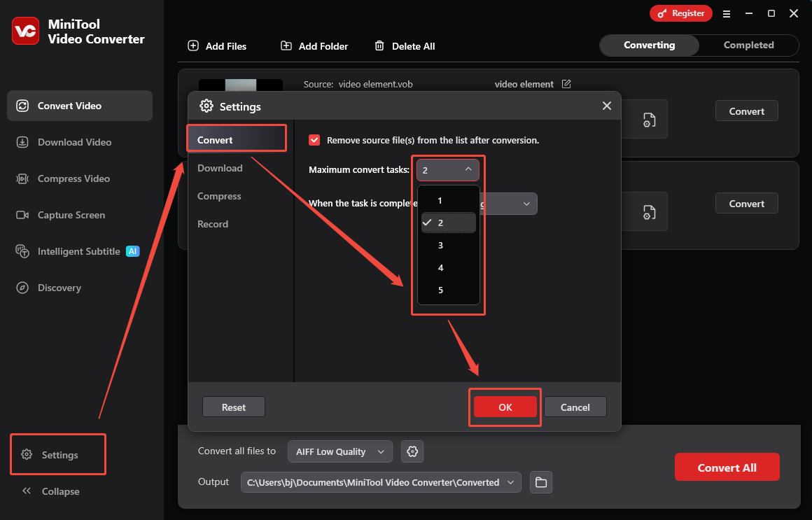Viewport: 812px width, 520px height.
Task: Launch the Intelligent Subtitle feature
Action: tap(75, 251)
